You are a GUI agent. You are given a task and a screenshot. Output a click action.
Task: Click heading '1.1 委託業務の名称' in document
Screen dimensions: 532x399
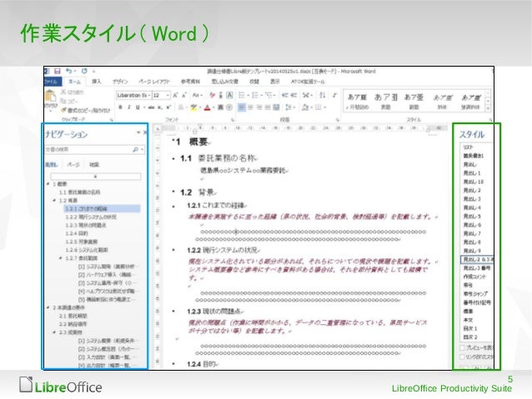(218, 158)
